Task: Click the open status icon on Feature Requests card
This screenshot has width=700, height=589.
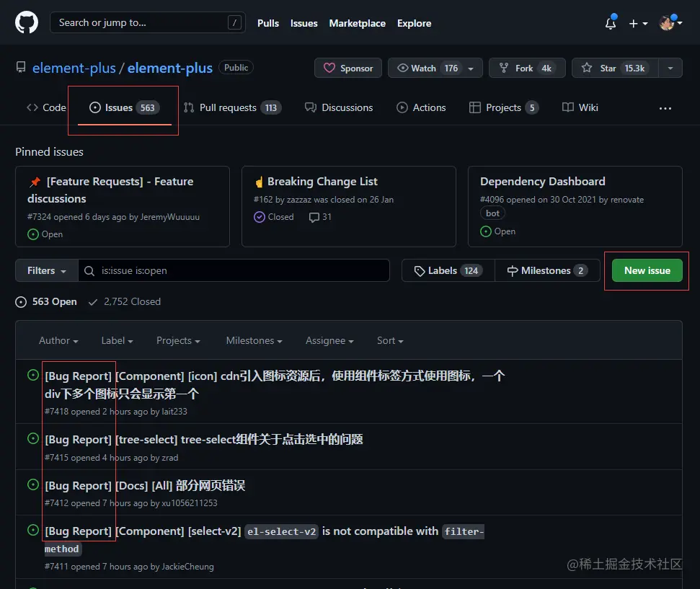Action: (x=32, y=234)
